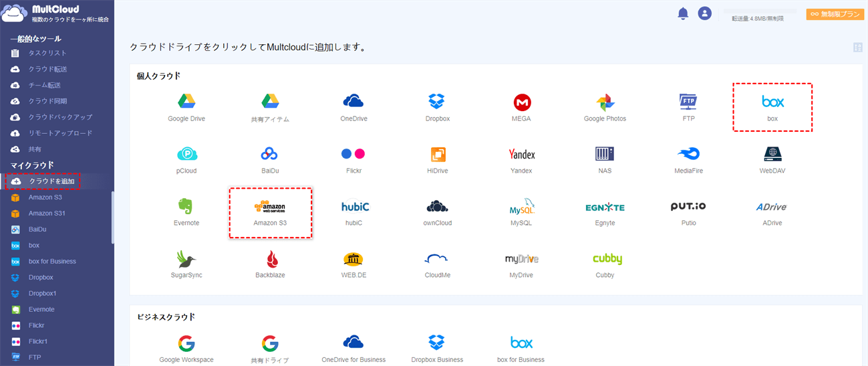Add the Yandex cloud drive
868x366 pixels.
coord(521,160)
